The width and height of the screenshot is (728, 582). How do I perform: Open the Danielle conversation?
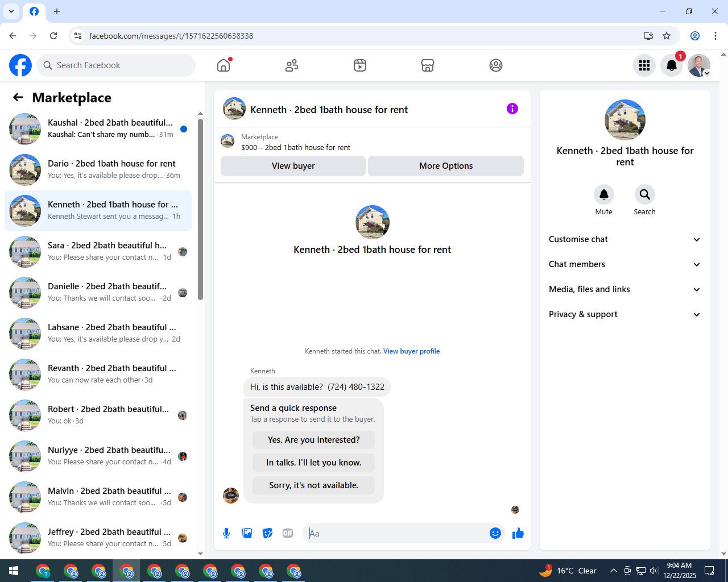[98, 293]
